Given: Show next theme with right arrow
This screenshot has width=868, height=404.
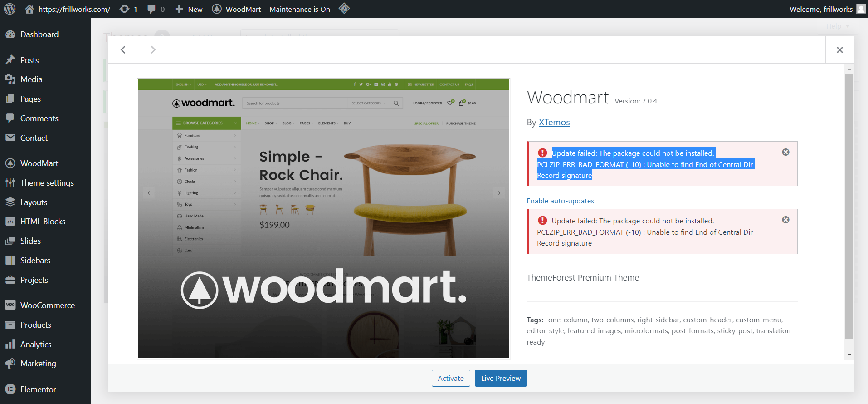Looking at the screenshot, I should 153,50.
